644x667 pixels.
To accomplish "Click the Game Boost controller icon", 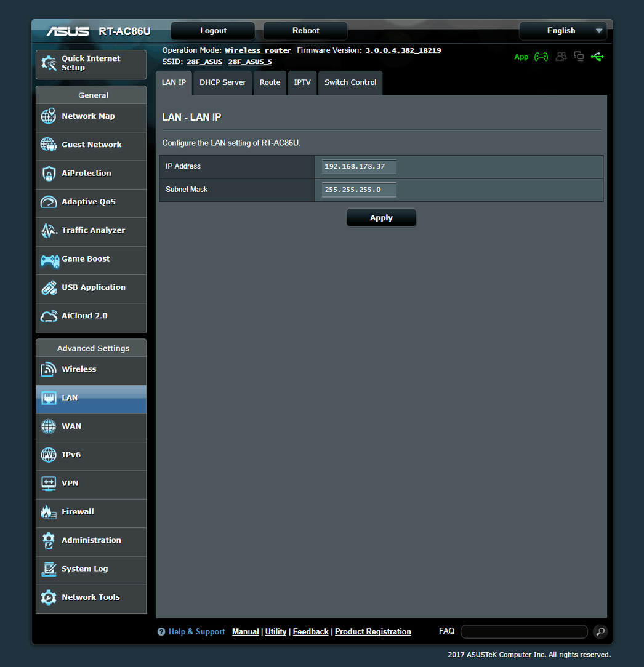I will coord(49,260).
